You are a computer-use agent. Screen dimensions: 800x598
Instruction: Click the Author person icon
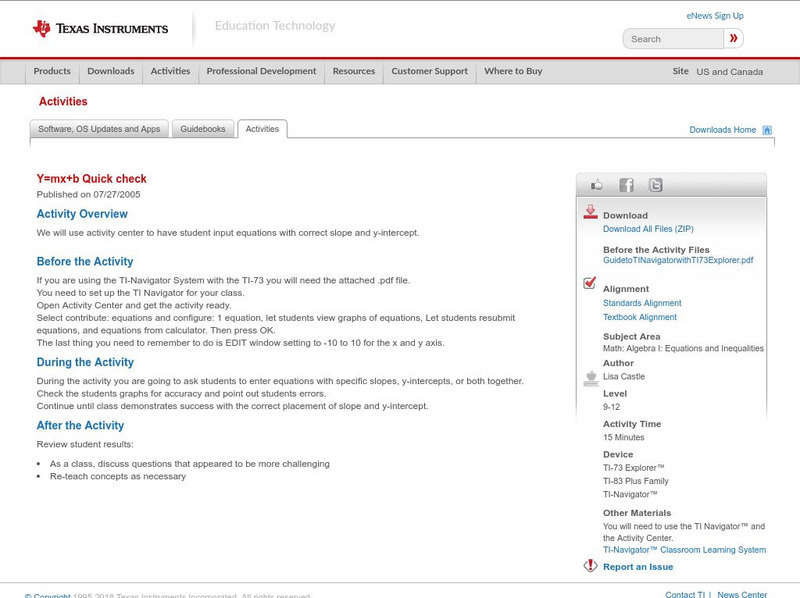(591, 379)
